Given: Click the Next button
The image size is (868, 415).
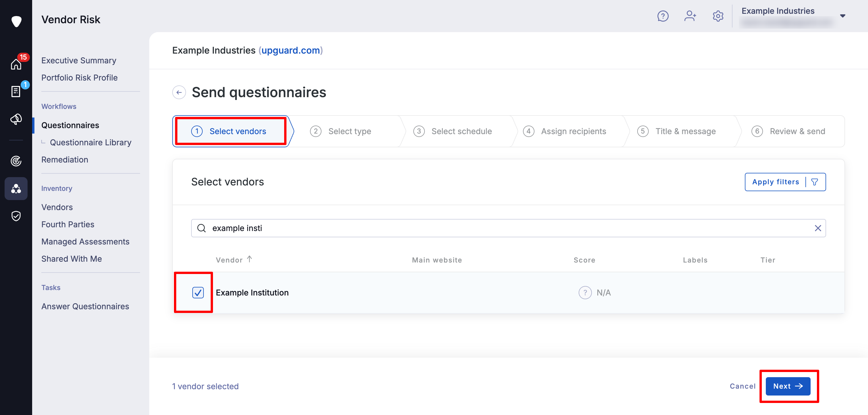Looking at the screenshot, I should [787, 386].
